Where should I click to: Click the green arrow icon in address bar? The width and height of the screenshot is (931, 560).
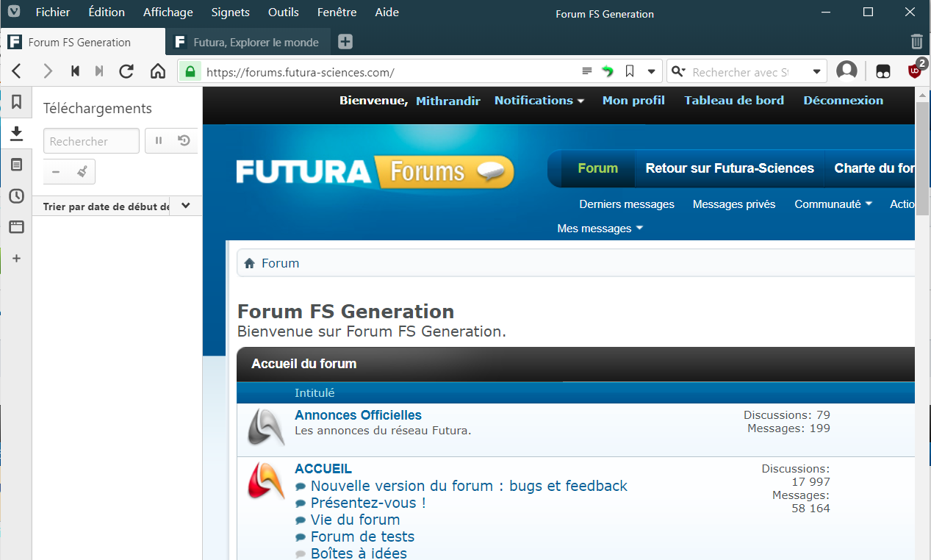(x=608, y=71)
